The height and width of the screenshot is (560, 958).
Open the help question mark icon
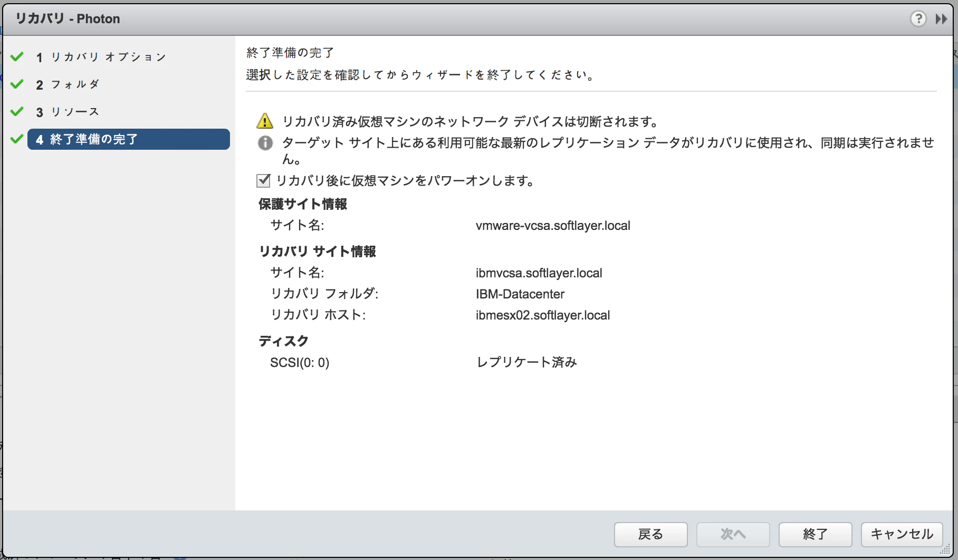pyautogui.click(x=918, y=19)
